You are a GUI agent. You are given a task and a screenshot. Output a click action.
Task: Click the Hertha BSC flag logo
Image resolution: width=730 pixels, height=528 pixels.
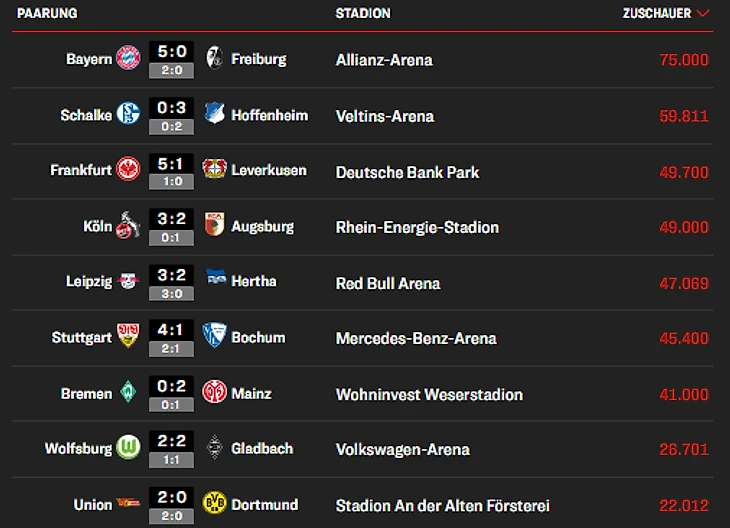click(215, 281)
